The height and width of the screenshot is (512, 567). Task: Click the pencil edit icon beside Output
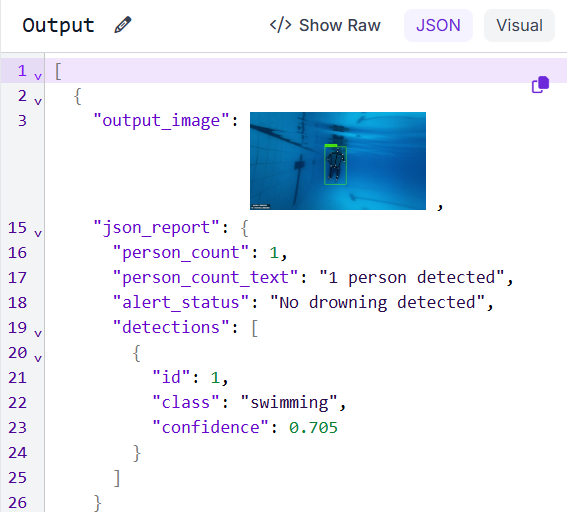(123, 25)
